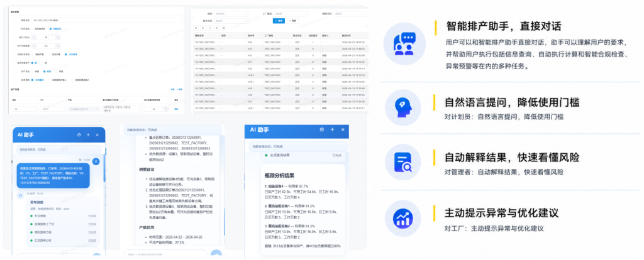Click the 新增 link above the form table

pos(179,89)
